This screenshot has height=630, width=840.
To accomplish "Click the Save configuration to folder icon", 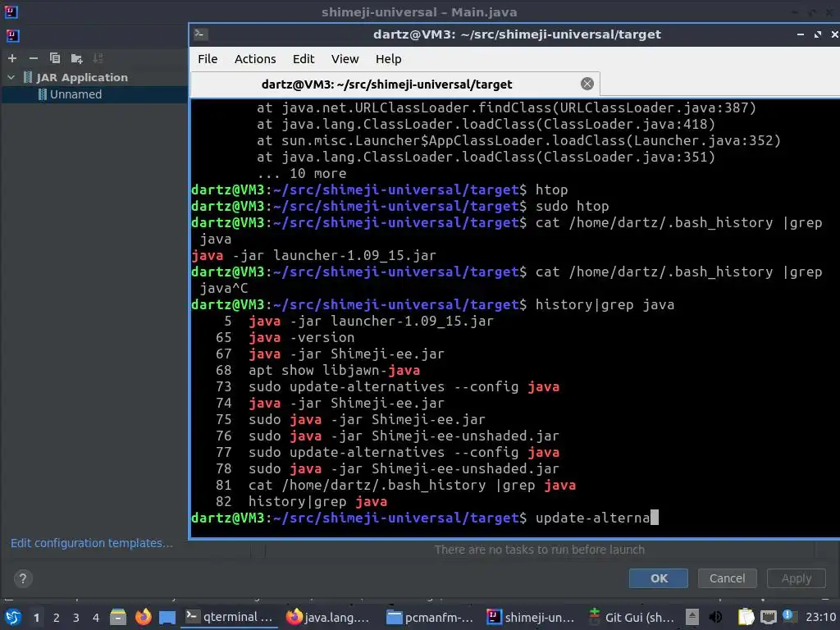I will 76,58.
